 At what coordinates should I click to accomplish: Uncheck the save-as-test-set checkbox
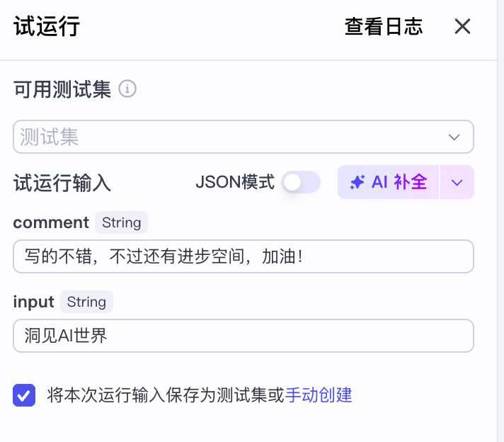[24, 395]
